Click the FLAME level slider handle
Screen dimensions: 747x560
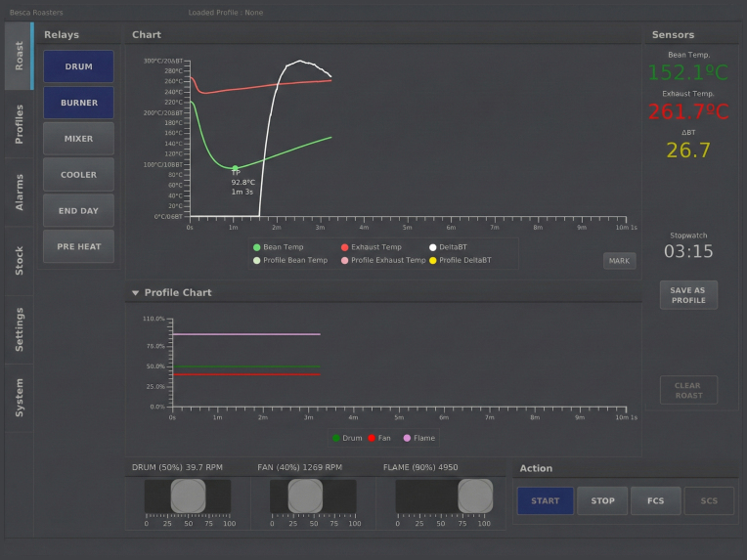pyautogui.click(x=475, y=496)
